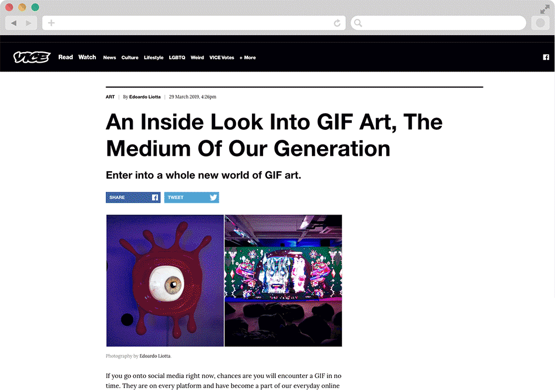
Task: Open the Read section
Action: click(65, 57)
